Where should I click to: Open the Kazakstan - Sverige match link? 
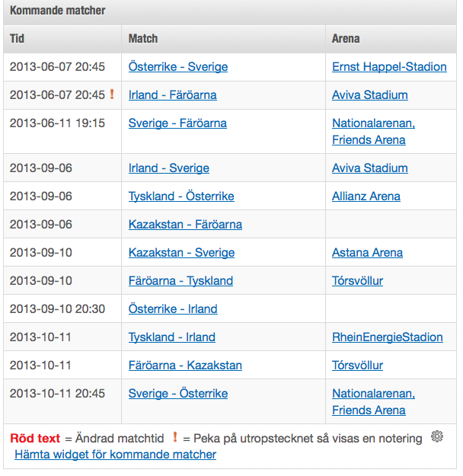(181, 253)
